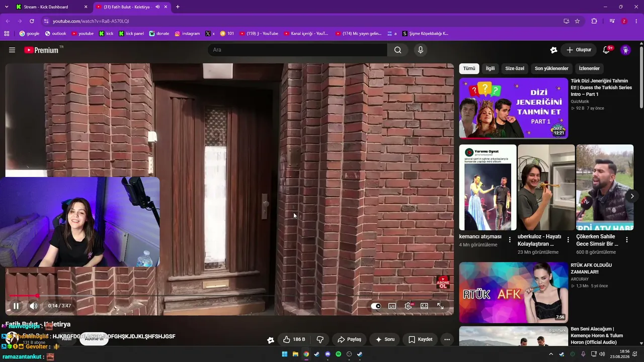This screenshot has height=362, width=644.
Task: Open video player settings gear
Action: tap(409, 306)
